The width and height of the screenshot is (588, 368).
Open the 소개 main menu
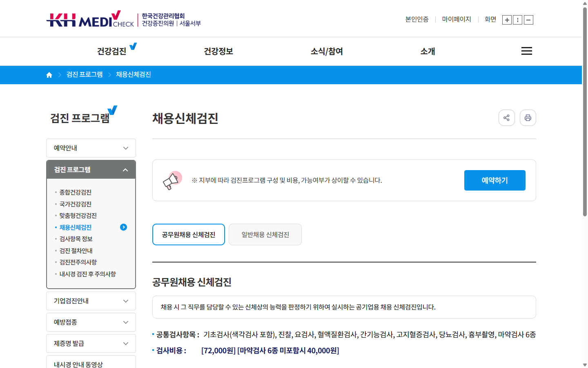pyautogui.click(x=428, y=51)
